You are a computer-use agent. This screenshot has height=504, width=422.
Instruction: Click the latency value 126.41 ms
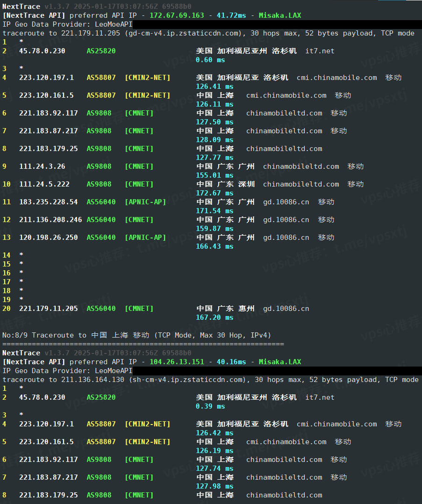click(x=215, y=86)
